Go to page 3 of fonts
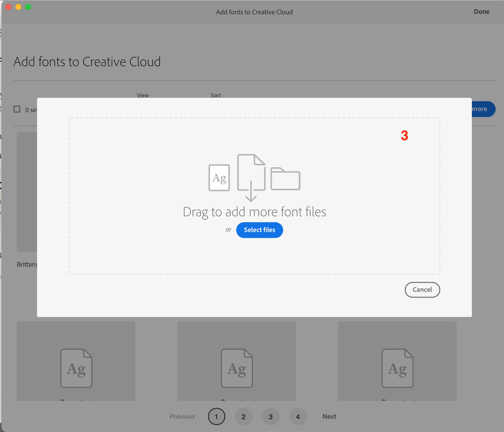The height and width of the screenshot is (432, 504). [271, 417]
